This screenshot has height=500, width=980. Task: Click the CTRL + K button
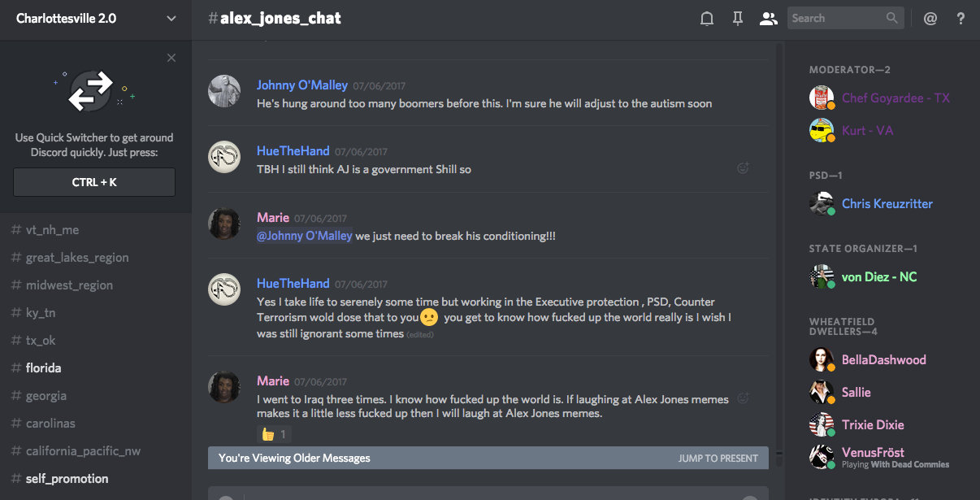94,182
